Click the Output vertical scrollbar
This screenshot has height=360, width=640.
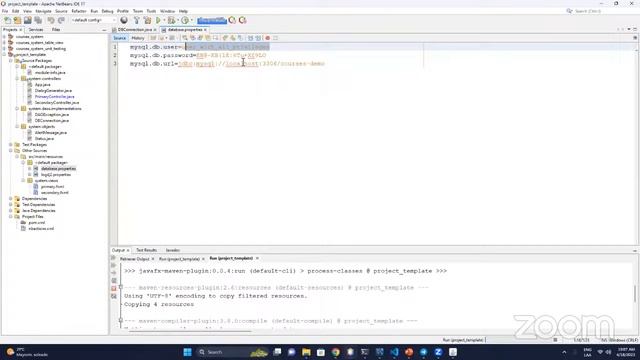pos(635,294)
